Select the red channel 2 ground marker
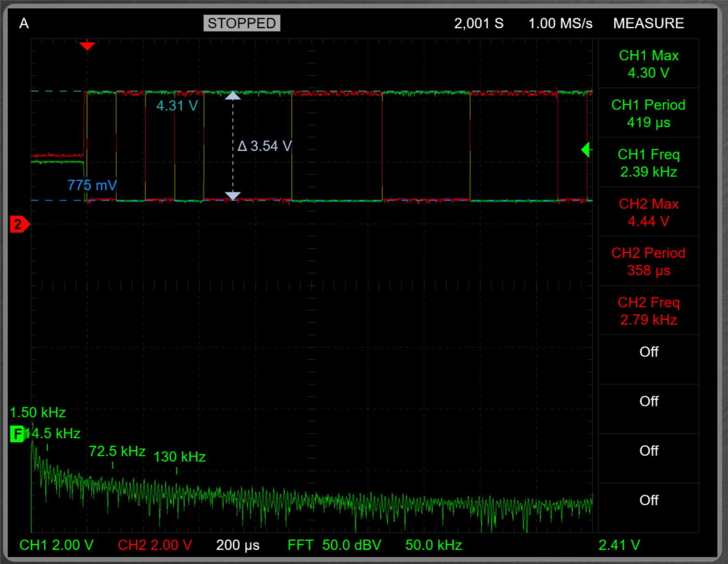This screenshot has width=728, height=564. [x=19, y=225]
